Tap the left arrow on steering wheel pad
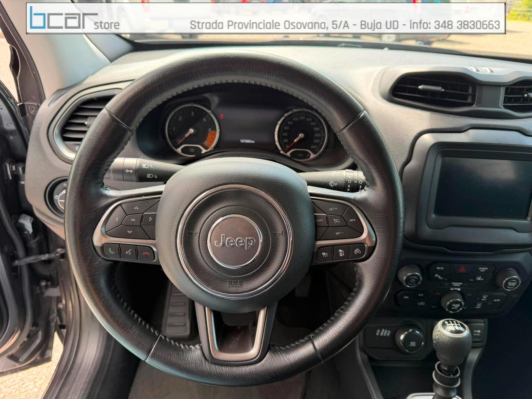Screen dimensions: 532x399 point(116,219)
